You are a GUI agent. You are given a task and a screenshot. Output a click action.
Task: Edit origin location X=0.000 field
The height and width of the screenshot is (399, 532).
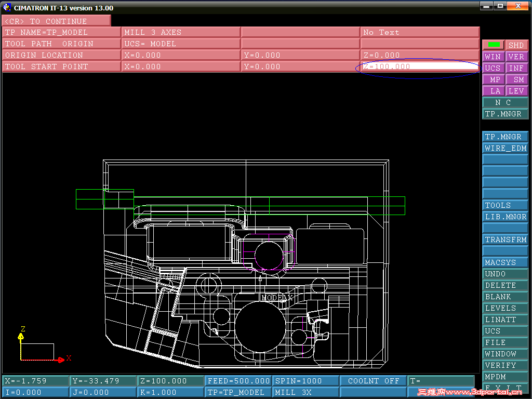coord(181,55)
